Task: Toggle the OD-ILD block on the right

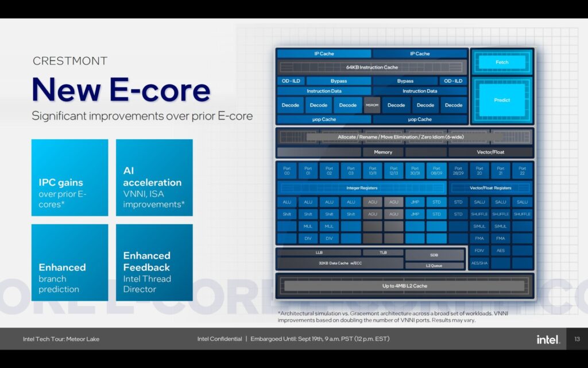Action: 452,81
